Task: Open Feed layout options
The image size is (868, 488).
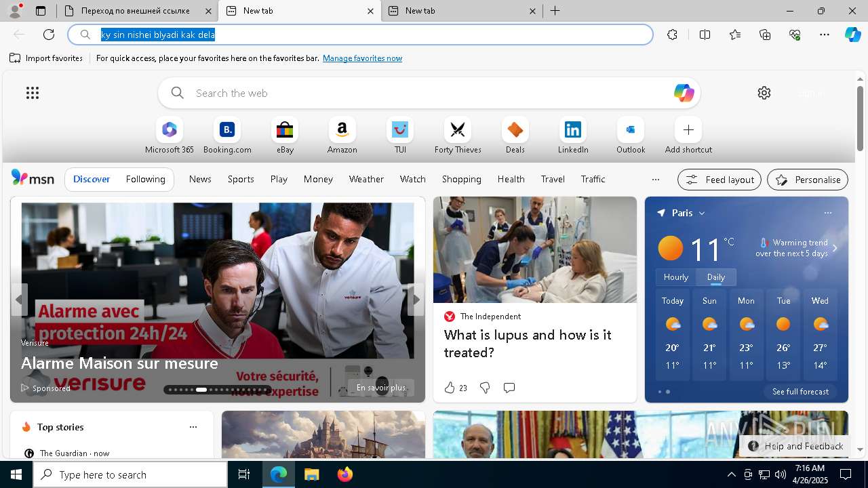Action: 719,180
